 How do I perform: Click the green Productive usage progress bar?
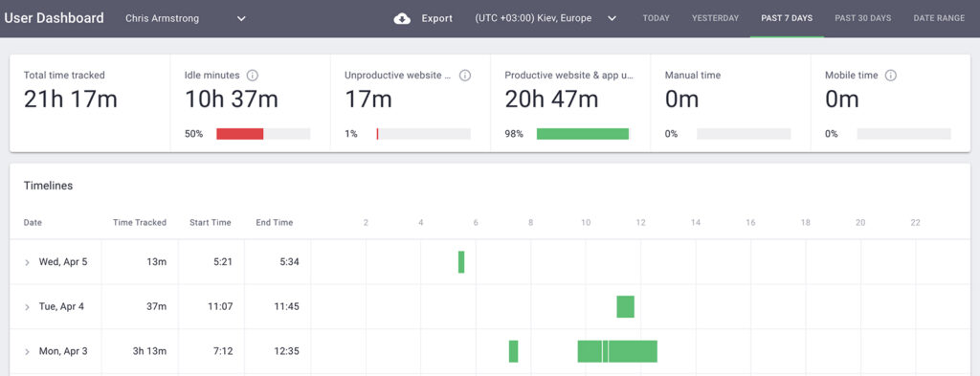583,134
